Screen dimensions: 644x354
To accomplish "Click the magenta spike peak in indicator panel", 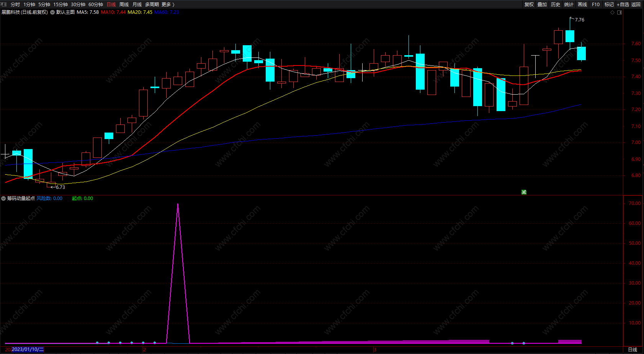I will [x=178, y=204].
